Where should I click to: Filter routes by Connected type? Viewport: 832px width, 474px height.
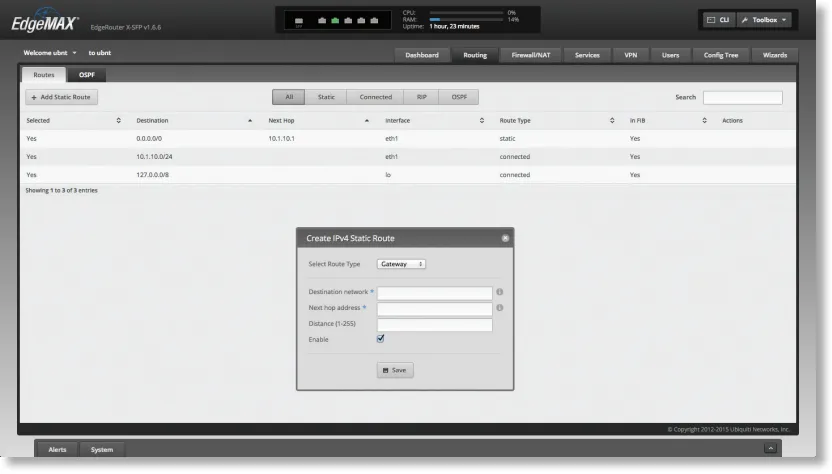tap(375, 97)
